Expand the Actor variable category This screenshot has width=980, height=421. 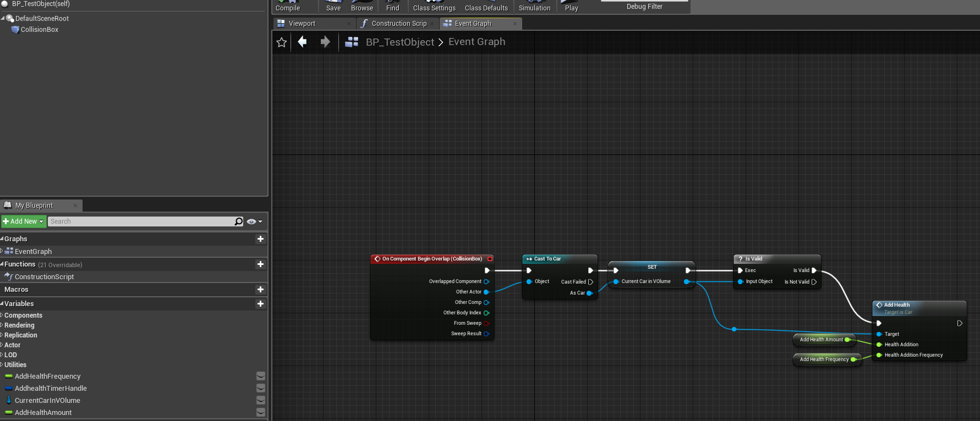[x=2, y=345]
